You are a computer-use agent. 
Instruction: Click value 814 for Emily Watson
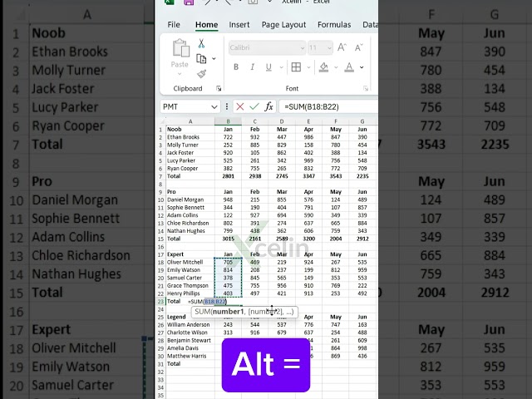point(228,270)
